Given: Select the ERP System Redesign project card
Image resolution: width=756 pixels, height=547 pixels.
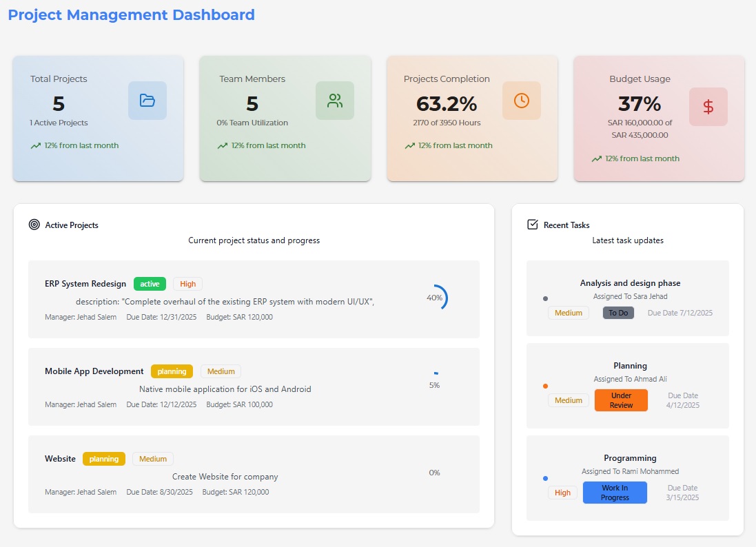Looking at the screenshot, I should [253, 298].
